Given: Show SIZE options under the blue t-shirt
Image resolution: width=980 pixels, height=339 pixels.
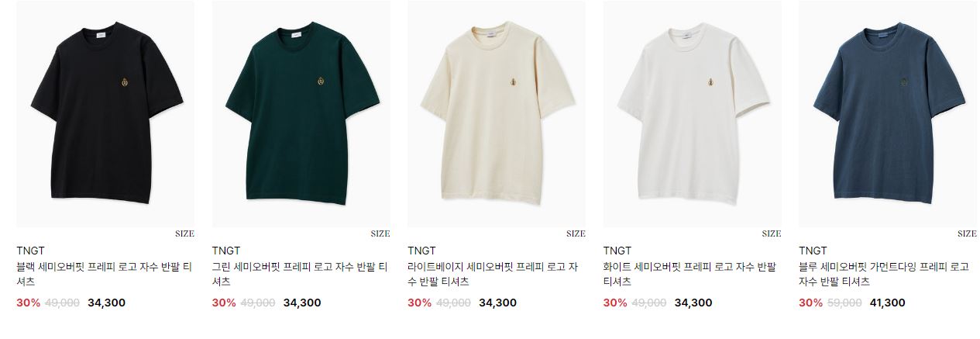Looking at the screenshot, I should coord(967,233).
